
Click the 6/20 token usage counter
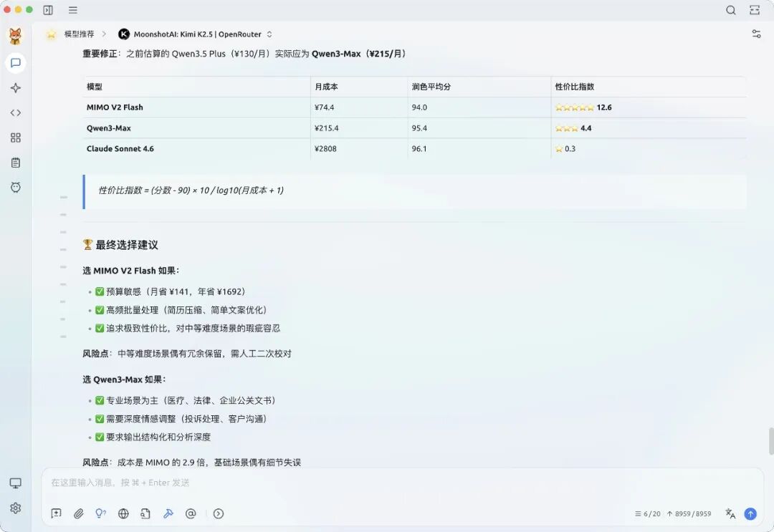tap(649, 513)
